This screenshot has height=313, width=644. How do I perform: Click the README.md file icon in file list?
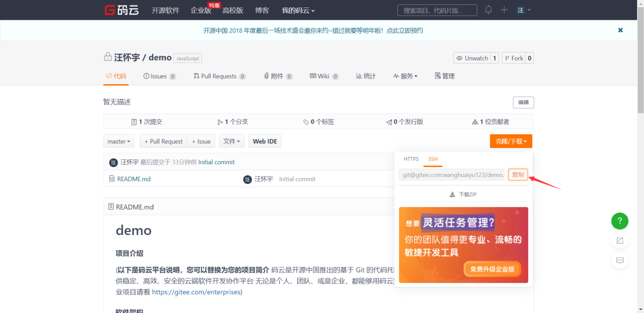[x=112, y=179]
